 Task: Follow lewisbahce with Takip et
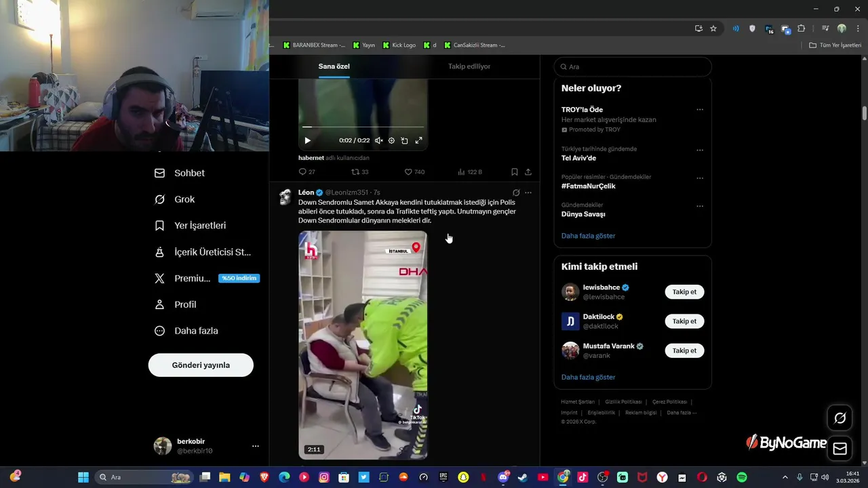(x=684, y=292)
